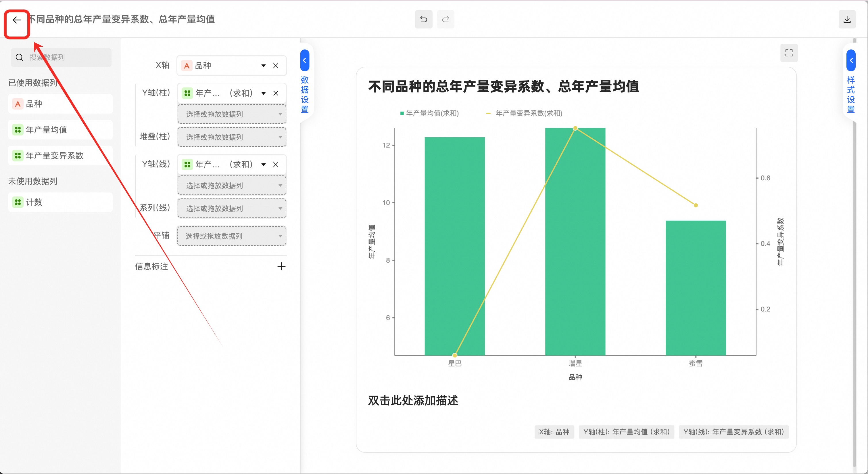Collapse the 数据设置 panel
Screen dimensions: 868x474
coord(304,60)
